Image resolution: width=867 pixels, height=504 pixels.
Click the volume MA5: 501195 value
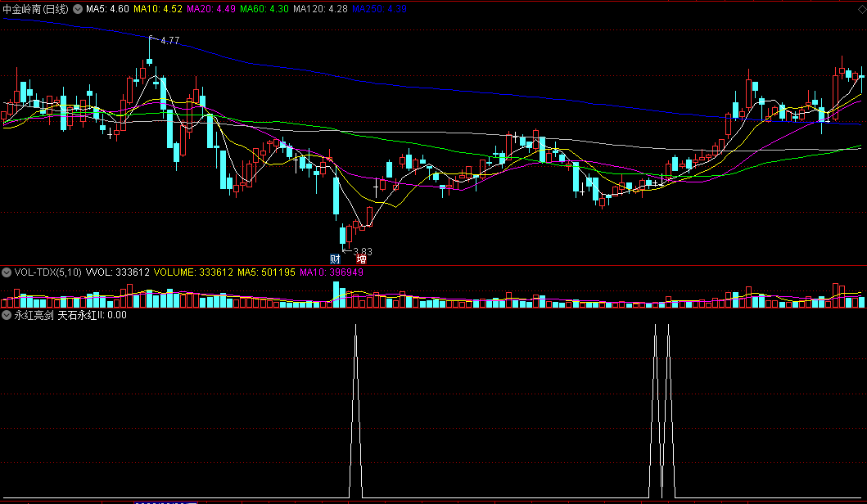(x=267, y=272)
